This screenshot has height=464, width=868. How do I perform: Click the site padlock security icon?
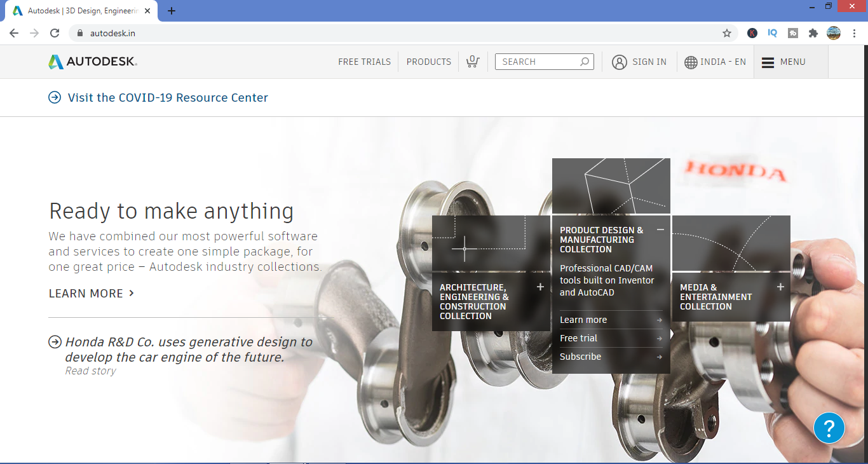pos(80,33)
